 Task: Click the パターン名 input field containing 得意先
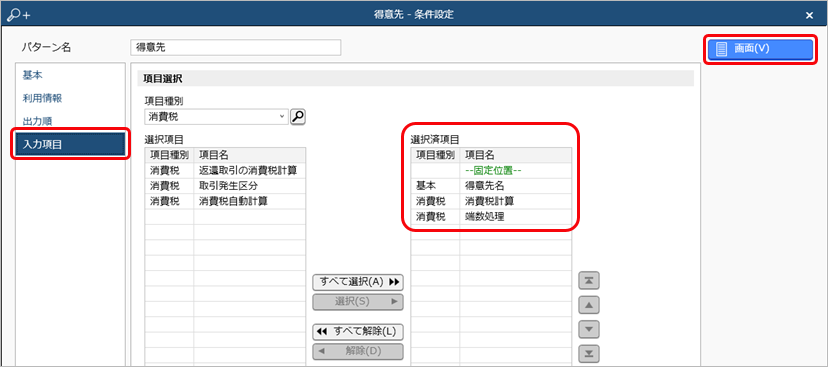[x=236, y=48]
